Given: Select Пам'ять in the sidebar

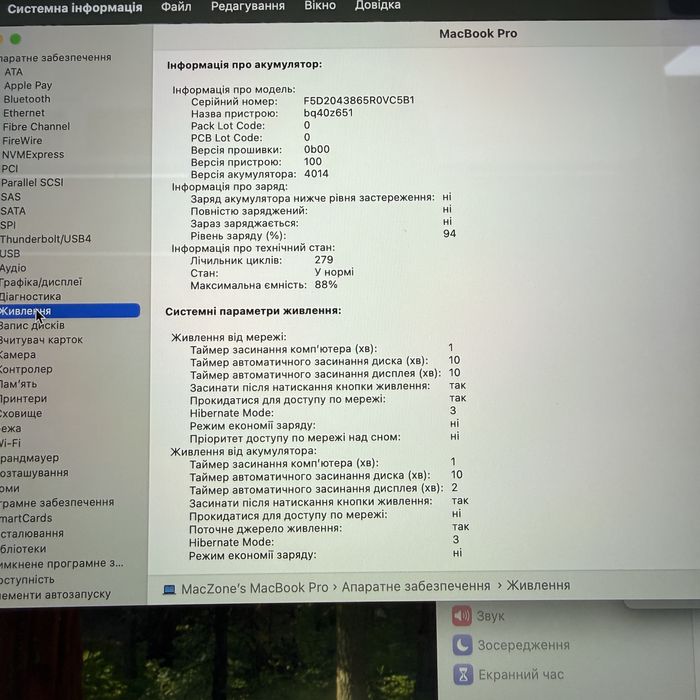Looking at the screenshot, I should click(x=18, y=384).
